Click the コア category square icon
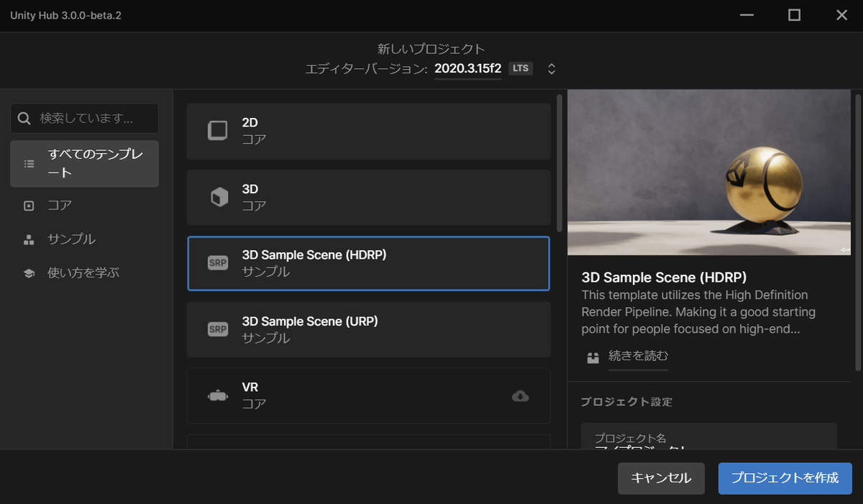Image resolution: width=863 pixels, height=504 pixels. click(29, 206)
